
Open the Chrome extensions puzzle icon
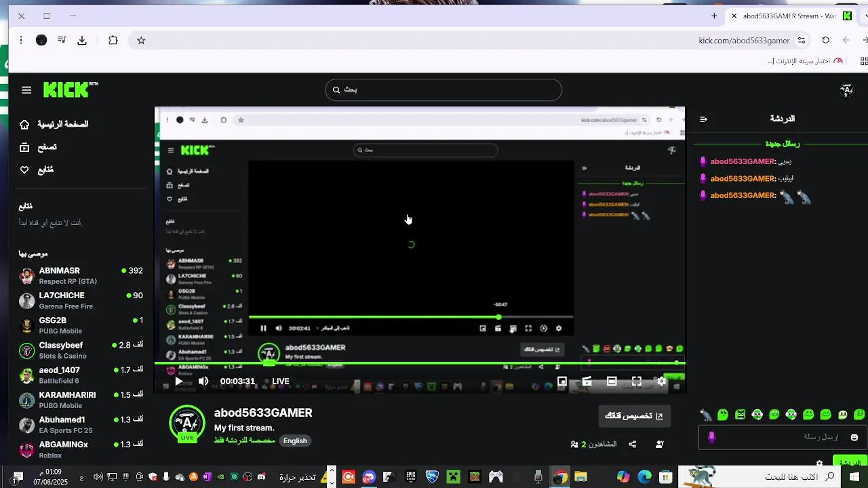point(113,40)
